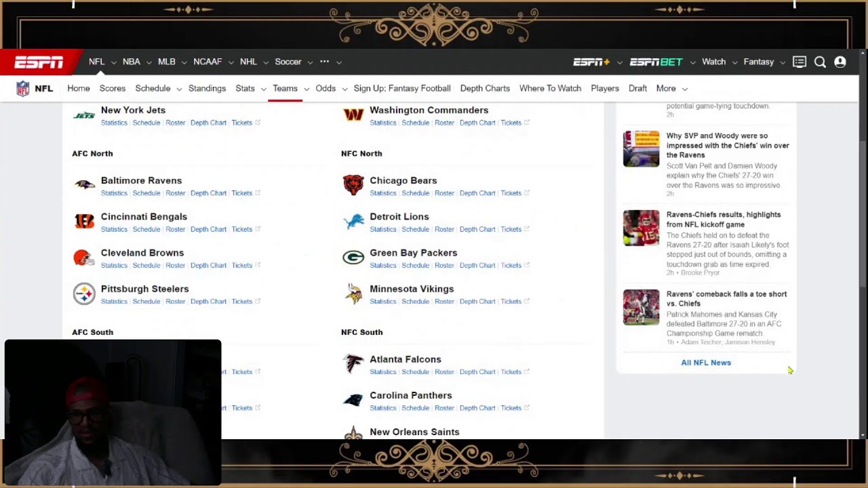Screen dimensions: 868x488
Task: Open Where To Watch tab
Action: coord(550,89)
